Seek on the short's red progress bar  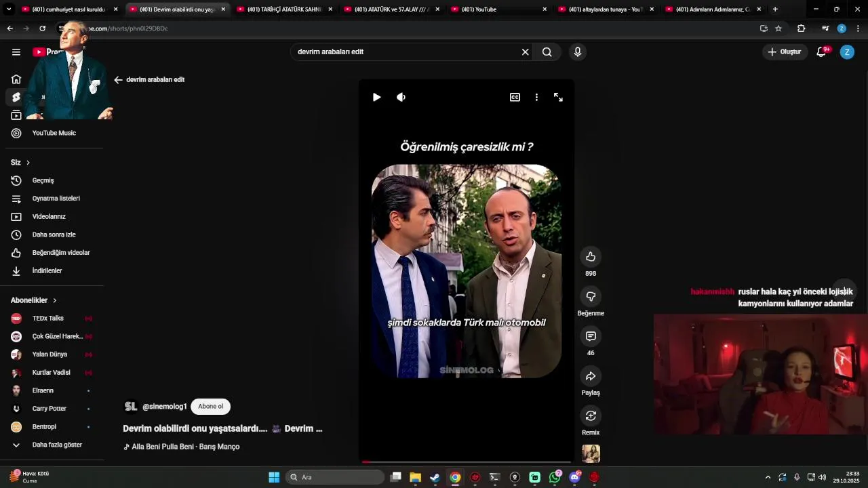(x=467, y=462)
